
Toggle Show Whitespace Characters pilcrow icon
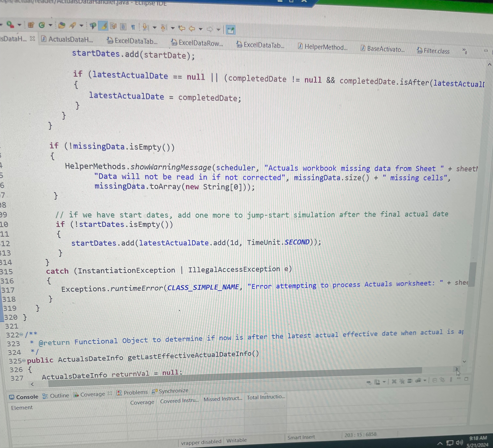(x=133, y=27)
